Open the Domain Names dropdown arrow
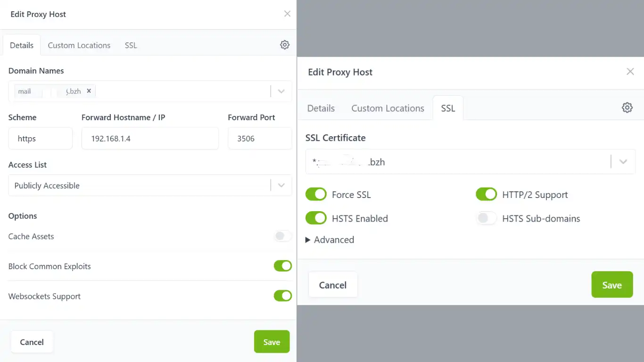The width and height of the screenshot is (644, 362). (x=281, y=91)
